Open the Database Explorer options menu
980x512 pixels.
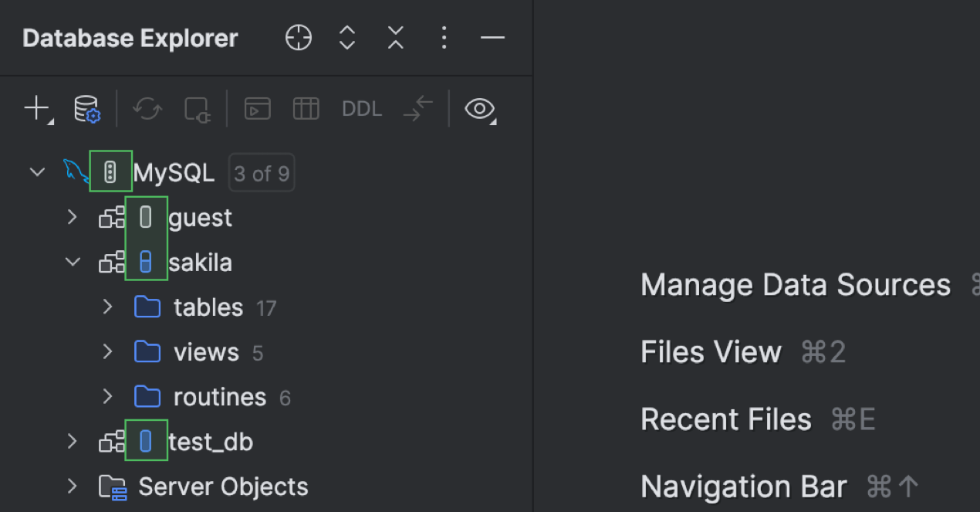[x=444, y=37]
